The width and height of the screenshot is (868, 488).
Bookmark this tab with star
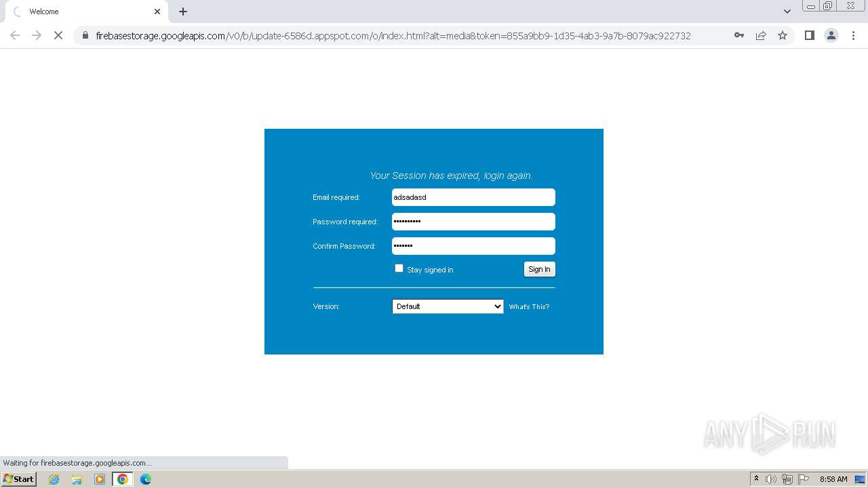(x=783, y=35)
